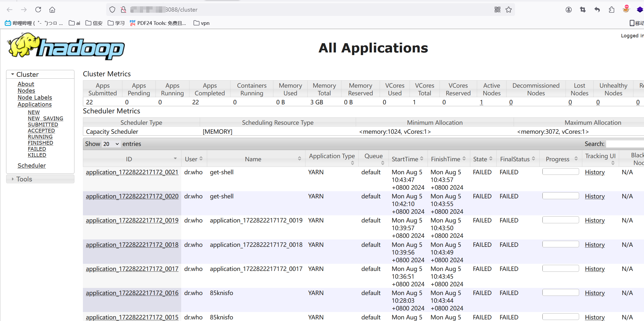
Task: Filter applications by KILLED state
Action: click(x=37, y=155)
